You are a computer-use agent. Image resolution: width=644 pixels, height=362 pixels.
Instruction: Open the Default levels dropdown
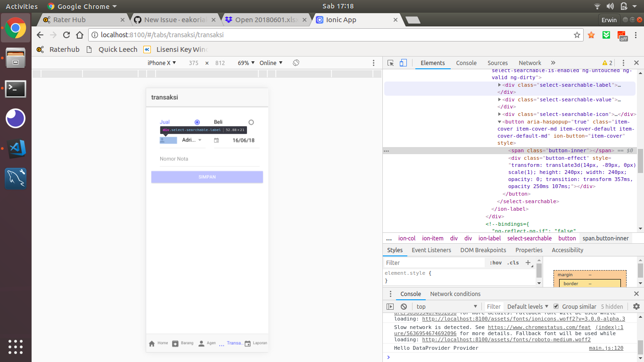(527, 306)
